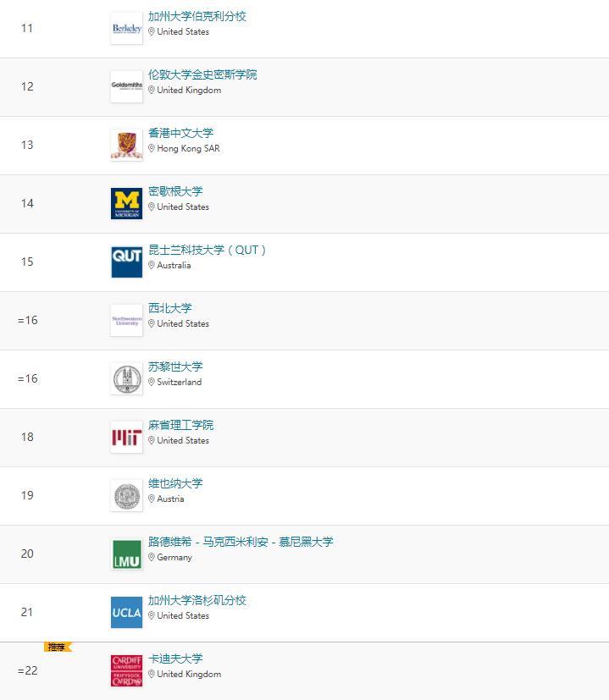The height and width of the screenshot is (700, 609).
Task: Click the University of Zurich seal
Action: pos(126,379)
